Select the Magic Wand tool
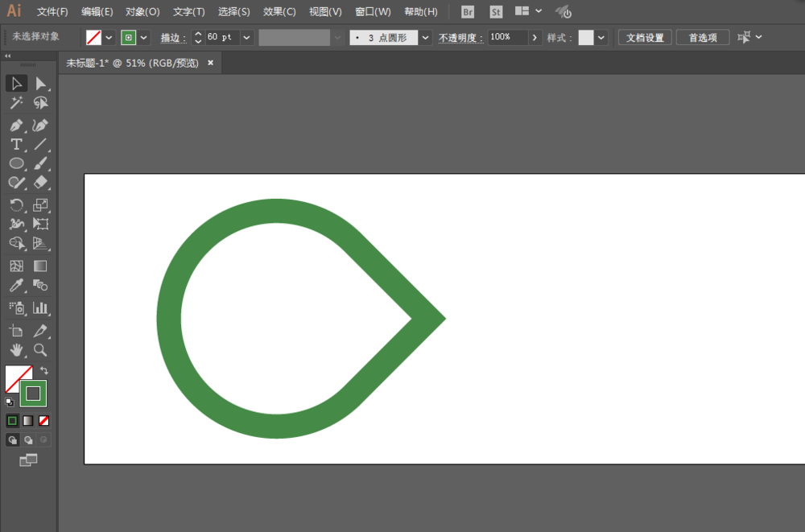This screenshot has height=532, width=805. (16, 103)
